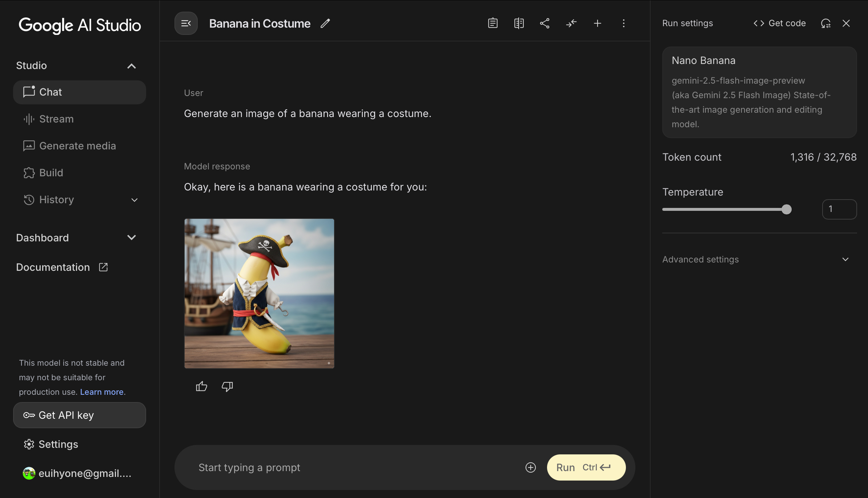Reset run settings with the refresh icon

[825, 24]
